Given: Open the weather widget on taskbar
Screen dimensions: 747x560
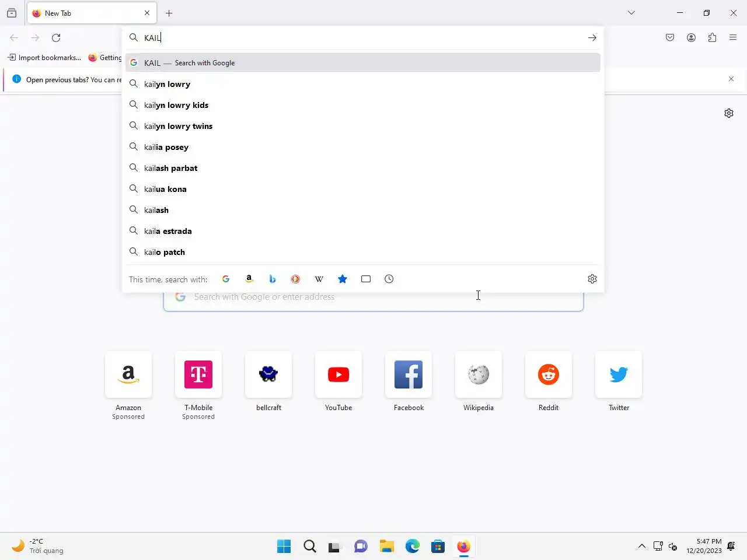Looking at the screenshot, I should [x=38, y=546].
